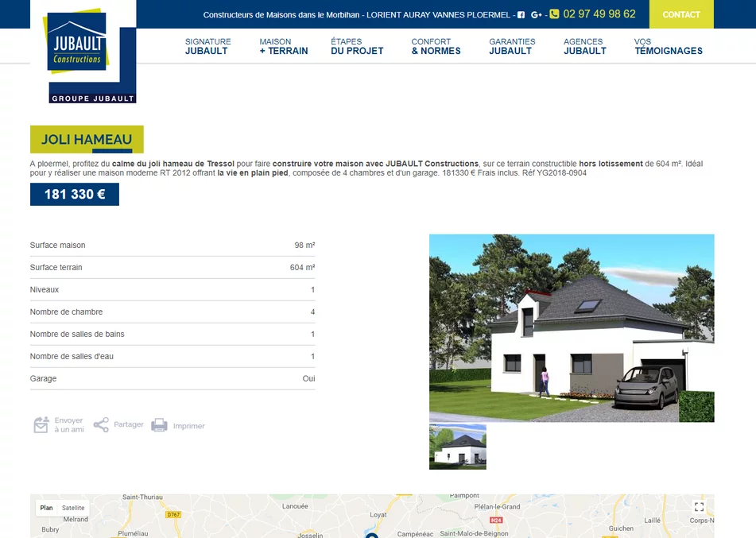The image size is (756, 538).
Task: Switch map to Plan view
Action: tap(47, 508)
